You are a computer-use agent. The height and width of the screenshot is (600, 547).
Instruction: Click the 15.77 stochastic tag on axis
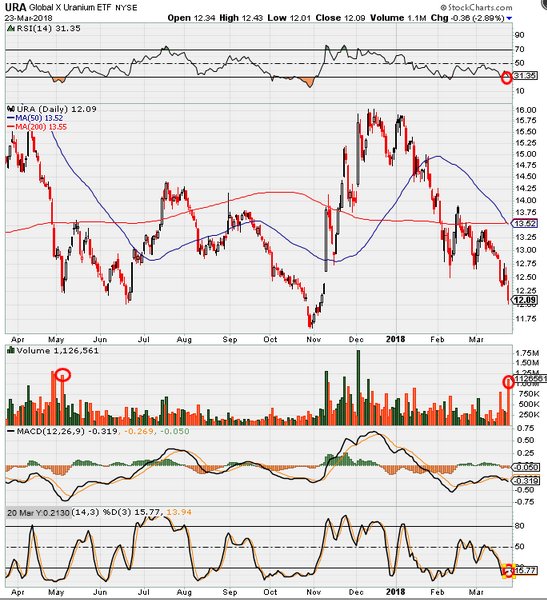(x=526, y=571)
